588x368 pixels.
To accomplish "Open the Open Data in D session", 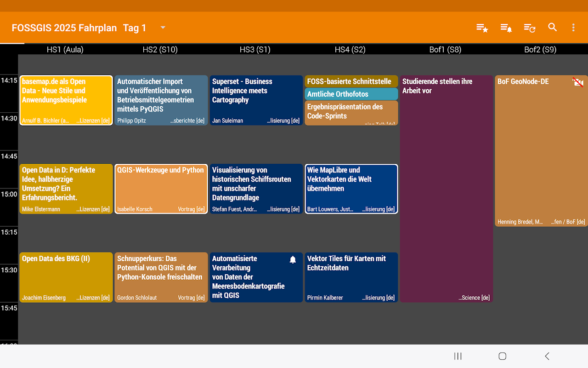I will (66, 189).
